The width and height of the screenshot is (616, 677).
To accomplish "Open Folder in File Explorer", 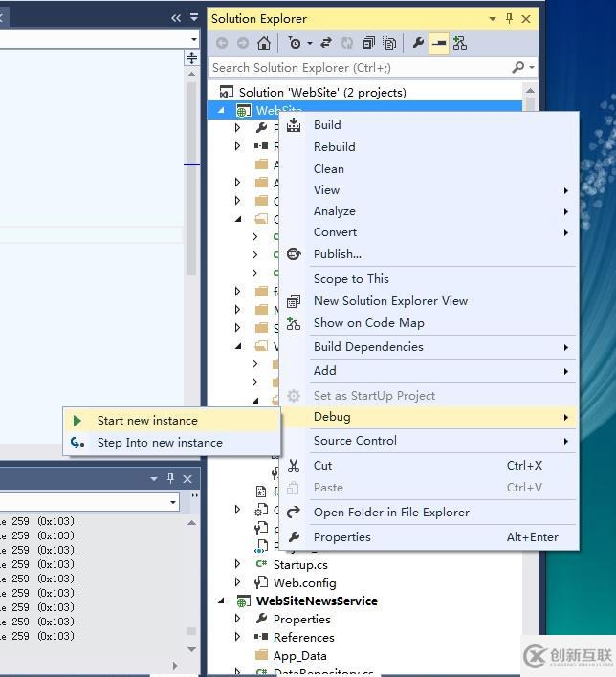I will [x=391, y=513].
